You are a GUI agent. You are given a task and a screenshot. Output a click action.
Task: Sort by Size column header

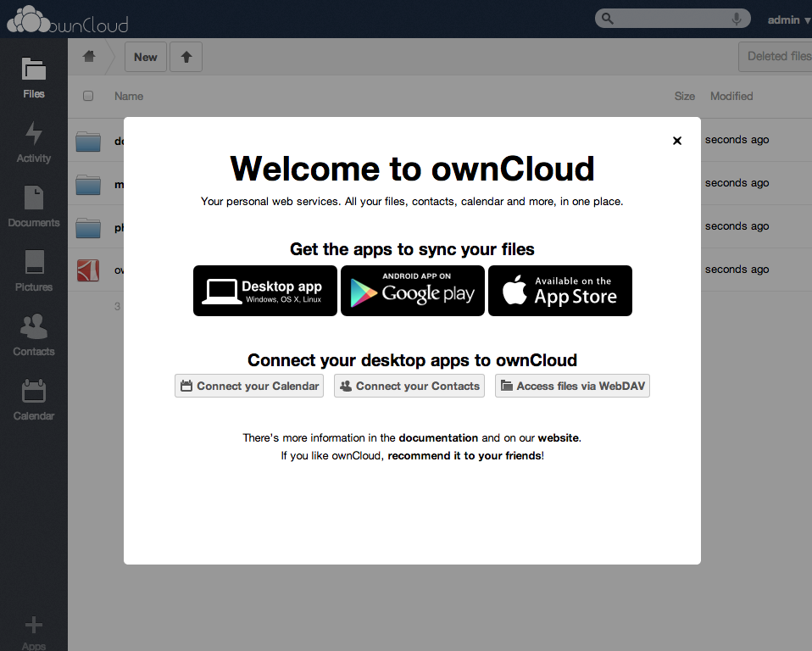(685, 96)
